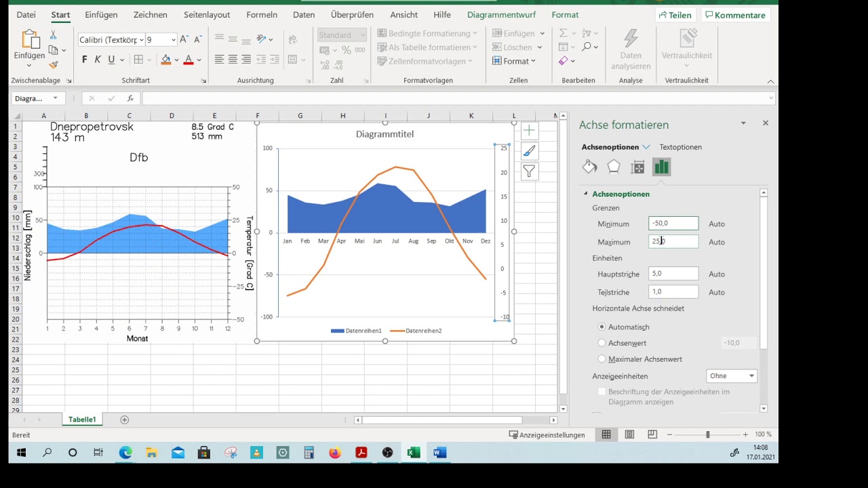Screen dimensions: 868x488
Task: Switch to Einfügen ribbon tab
Action: (100, 15)
